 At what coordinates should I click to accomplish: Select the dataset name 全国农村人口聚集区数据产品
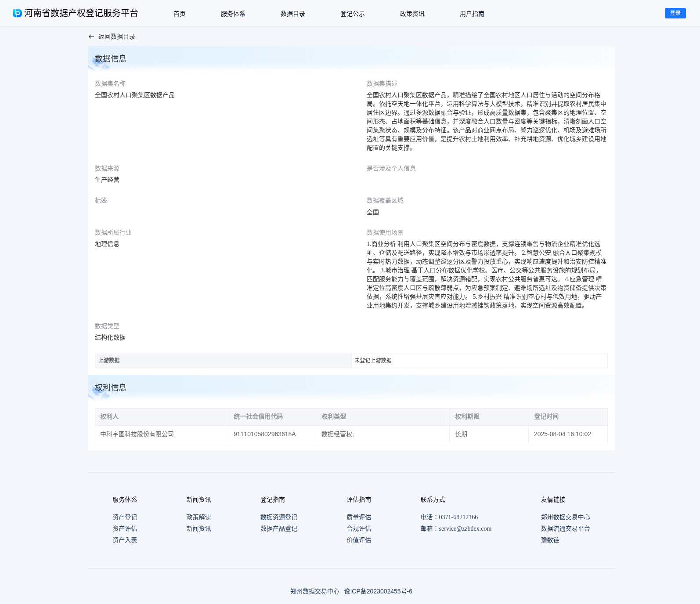[135, 95]
